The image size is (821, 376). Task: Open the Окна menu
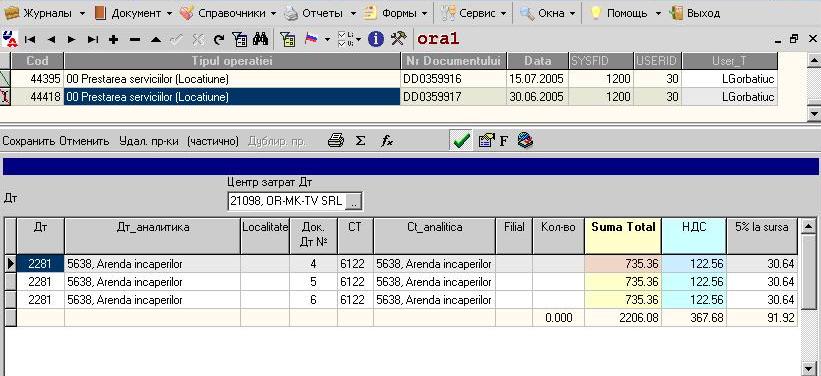[548, 13]
